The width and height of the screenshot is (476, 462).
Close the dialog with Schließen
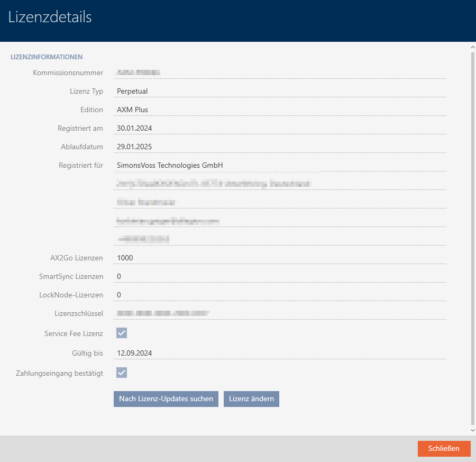point(443,448)
